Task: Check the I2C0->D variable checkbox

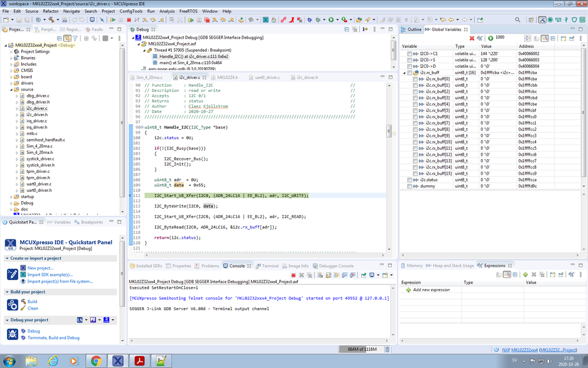Action: (x=409, y=67)
